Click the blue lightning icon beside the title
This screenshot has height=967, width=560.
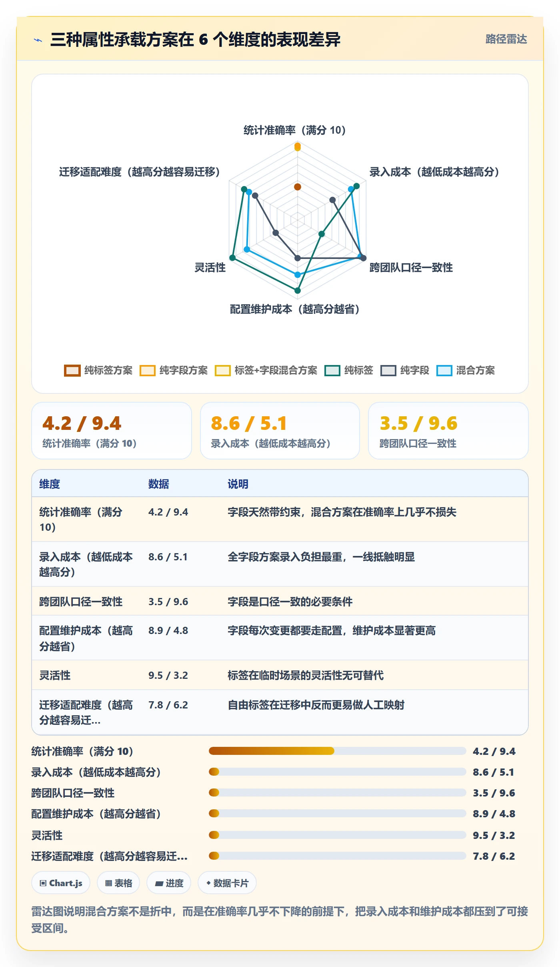(x=38, y=40)
